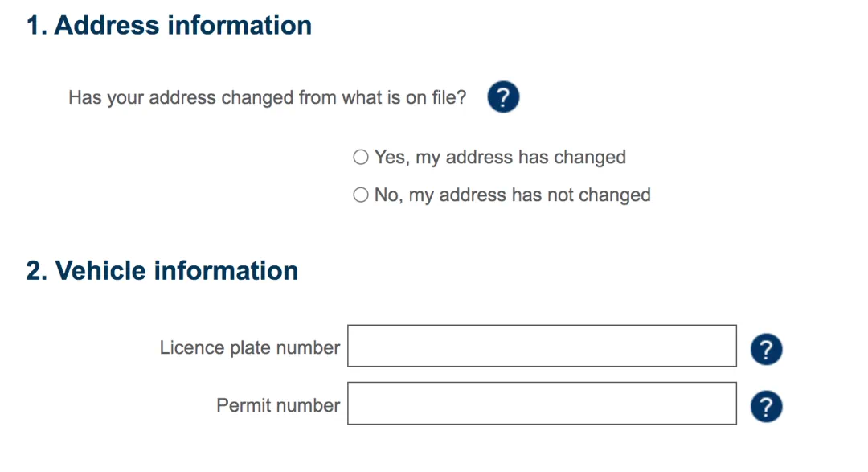The height and width of the screenshot is (472, 868).
Task: Click the word 'Address' in section 1 heading
Action: coord(106,26)
